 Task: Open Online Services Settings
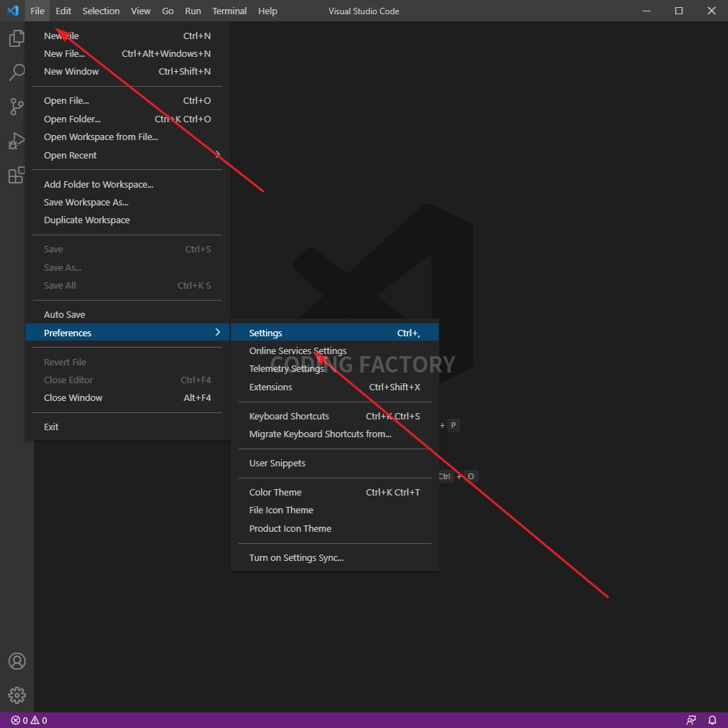(x=335, y=350)
